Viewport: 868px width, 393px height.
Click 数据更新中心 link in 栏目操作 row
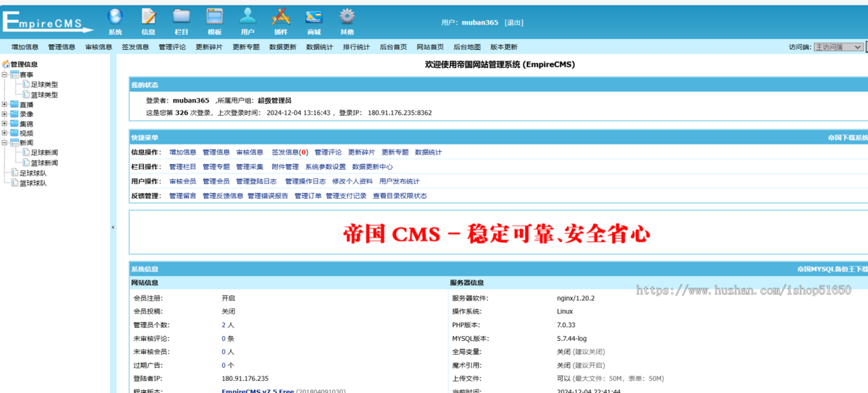coord(373,167)
